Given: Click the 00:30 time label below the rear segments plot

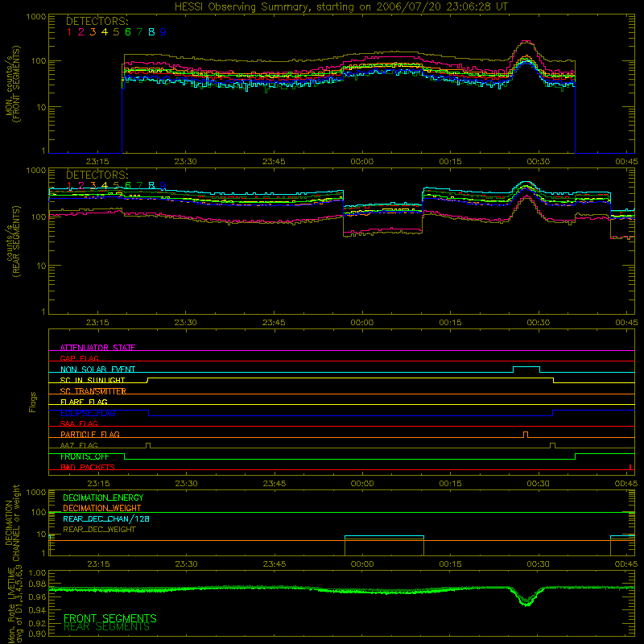Looking at the screenshot, I should point(538,323).
